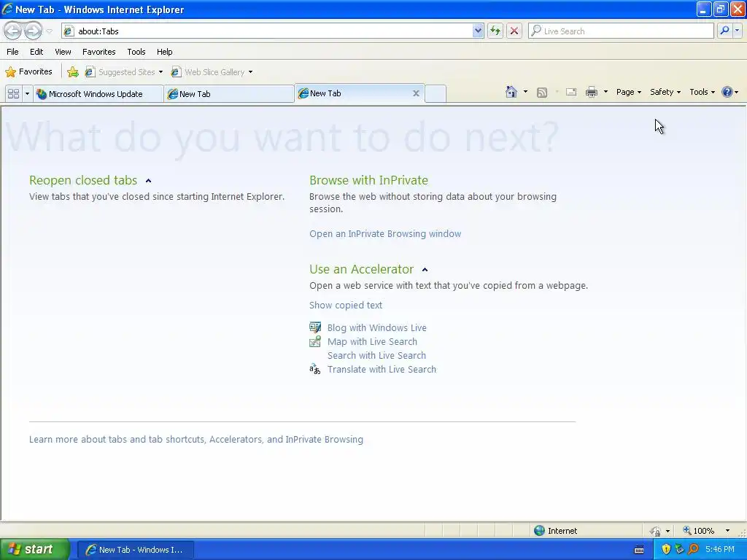This screenshot has width=747, height=560.
Task: Click Show copied text link
Action: tap(345, 306)
